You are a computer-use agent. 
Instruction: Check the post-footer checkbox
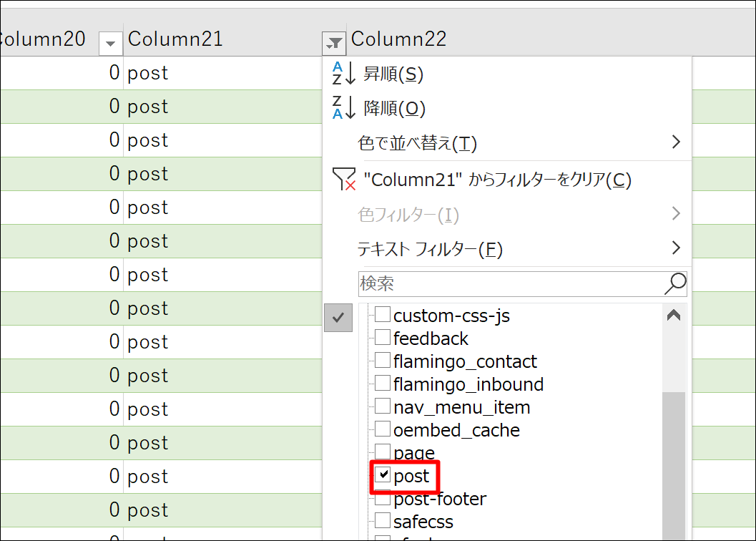(x=383, y=497)
